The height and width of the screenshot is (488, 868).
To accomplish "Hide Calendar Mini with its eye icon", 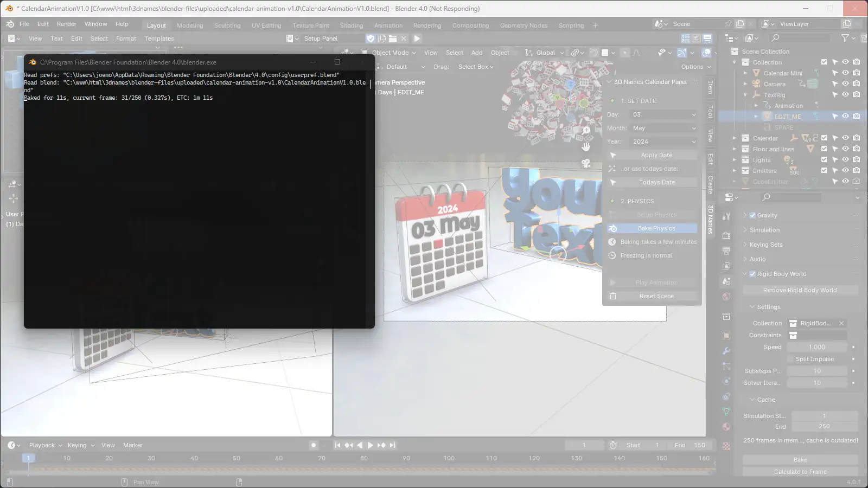I will [x=845, y=73].
